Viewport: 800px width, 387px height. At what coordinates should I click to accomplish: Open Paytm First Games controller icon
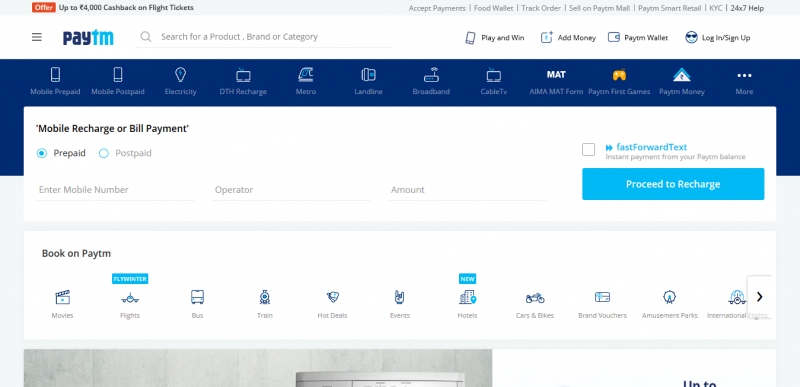pos(619,75)
